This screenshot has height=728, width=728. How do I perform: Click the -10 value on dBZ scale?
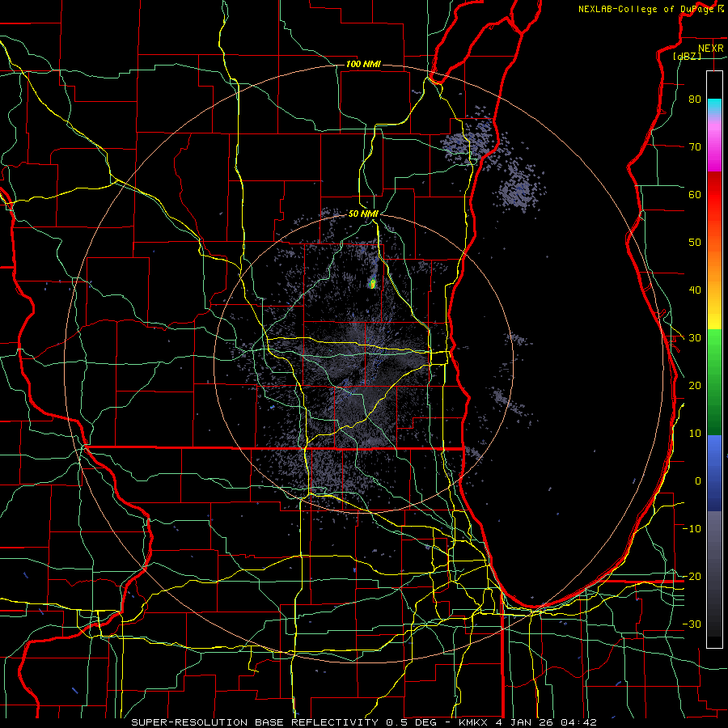click(x=692, y=529)
